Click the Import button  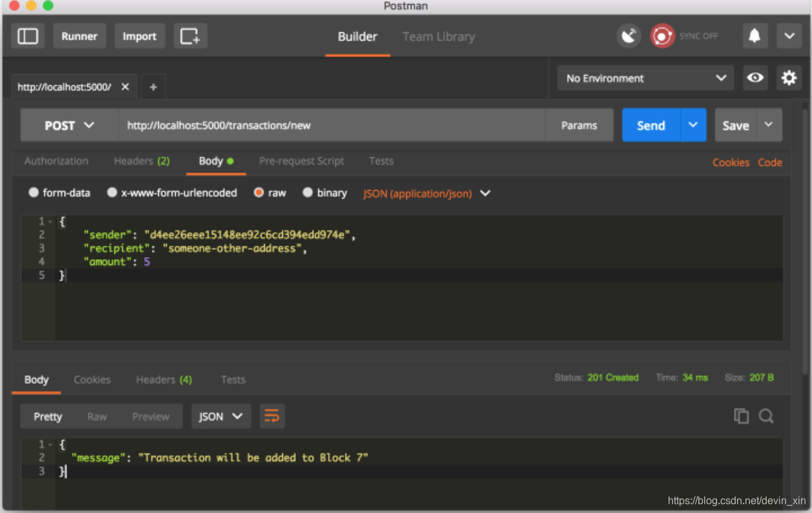pyautogui.click(x=140, y=36)
